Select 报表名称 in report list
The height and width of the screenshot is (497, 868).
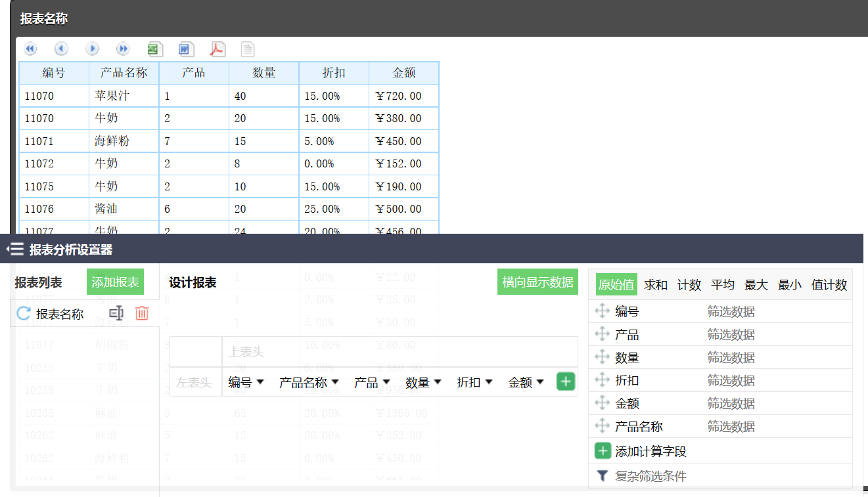pyautogui.click(x=60, y=314)
